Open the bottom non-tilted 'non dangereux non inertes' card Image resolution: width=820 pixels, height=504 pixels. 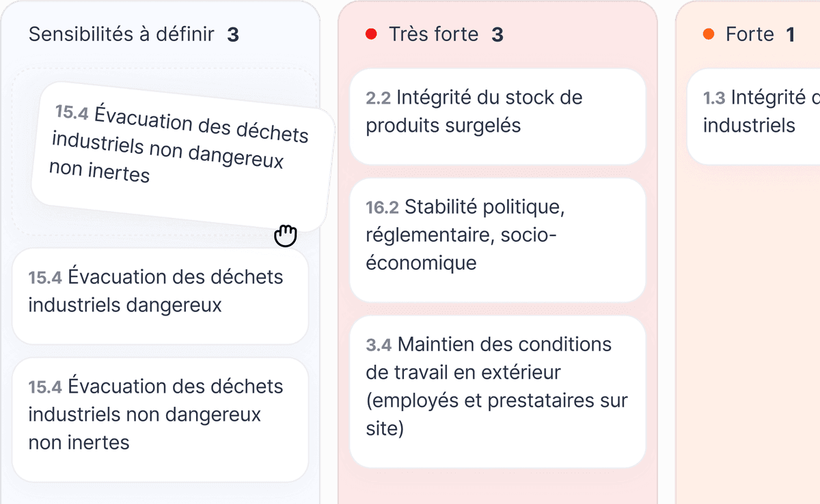coord(160,419)
